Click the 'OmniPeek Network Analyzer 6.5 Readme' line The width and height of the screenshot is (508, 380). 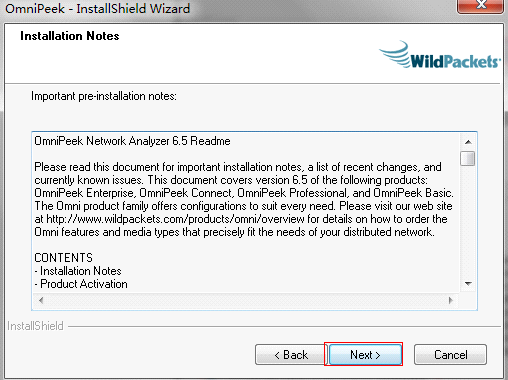132,141
